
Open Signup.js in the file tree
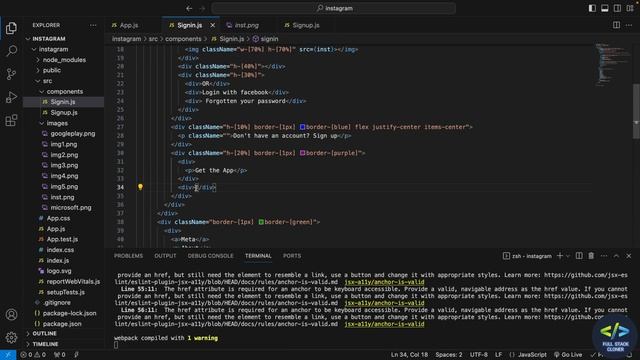(x=64, y=112)
